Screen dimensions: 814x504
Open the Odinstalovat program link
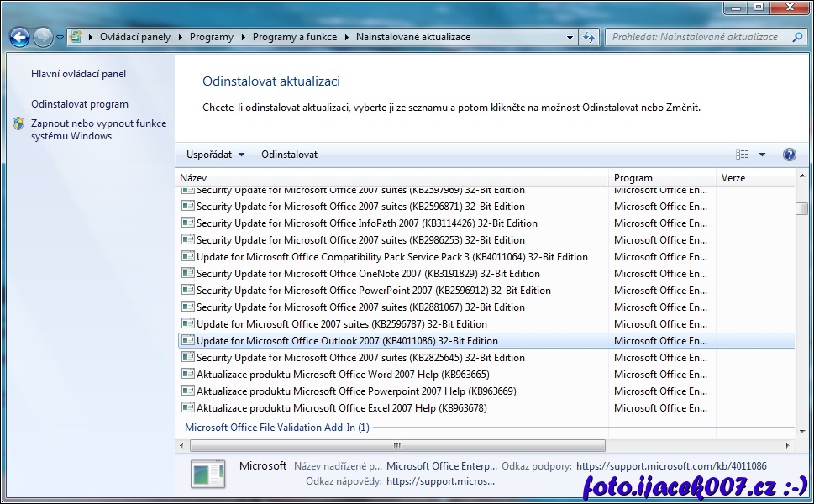pyautogui.click(x=80, y=104)
